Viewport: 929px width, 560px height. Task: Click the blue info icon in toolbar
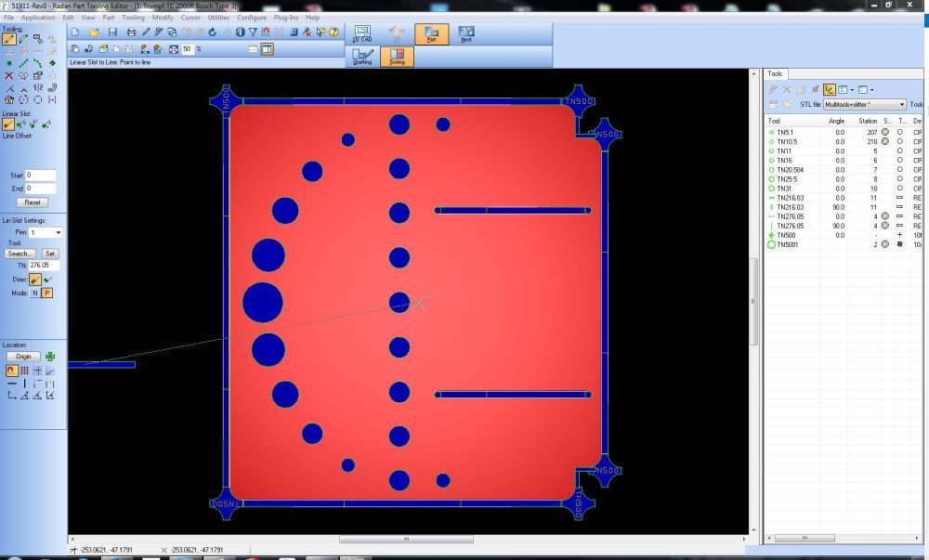coord(241,32)
